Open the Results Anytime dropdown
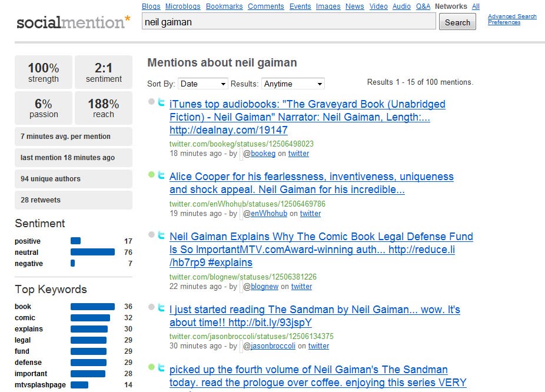The image size is (545, 392). [293, 84]
